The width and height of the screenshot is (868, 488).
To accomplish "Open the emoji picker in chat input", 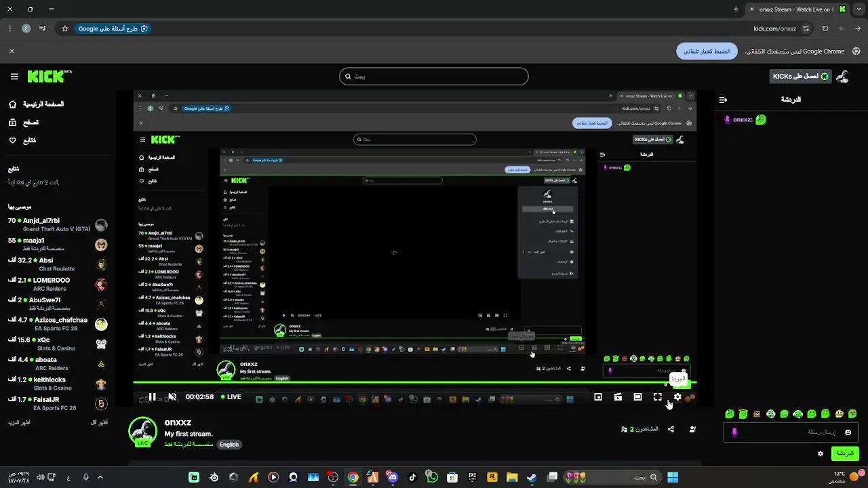I will [848, 432].
